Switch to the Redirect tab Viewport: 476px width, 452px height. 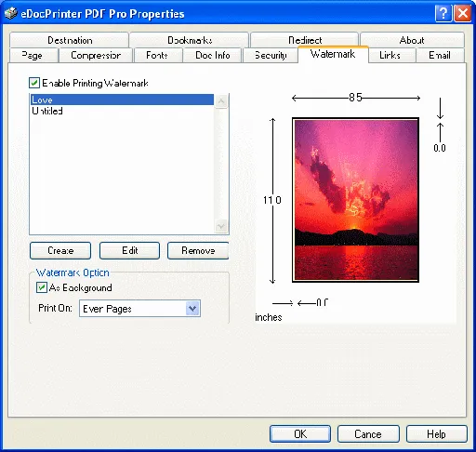tap(305, 40)
